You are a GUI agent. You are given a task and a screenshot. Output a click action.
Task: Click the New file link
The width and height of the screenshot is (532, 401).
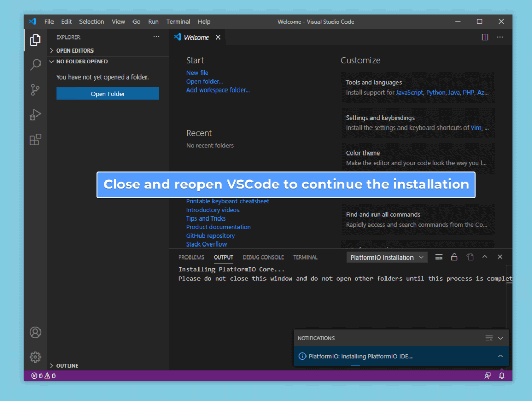pyautogui.click(x=197, y=73)
